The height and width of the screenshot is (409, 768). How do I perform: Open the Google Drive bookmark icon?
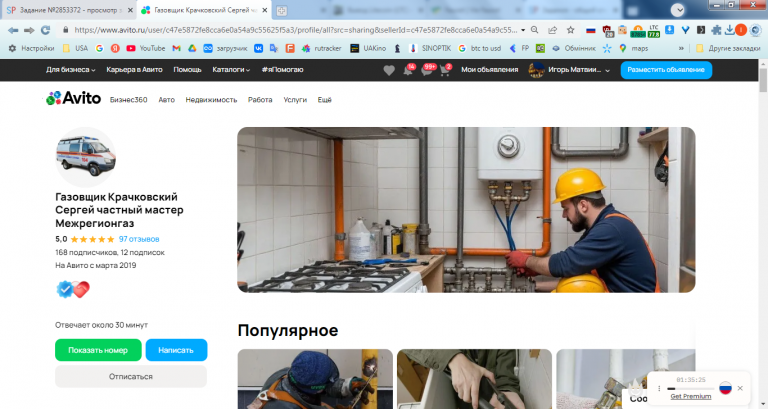pyautogui.click(x=192, y=48)
